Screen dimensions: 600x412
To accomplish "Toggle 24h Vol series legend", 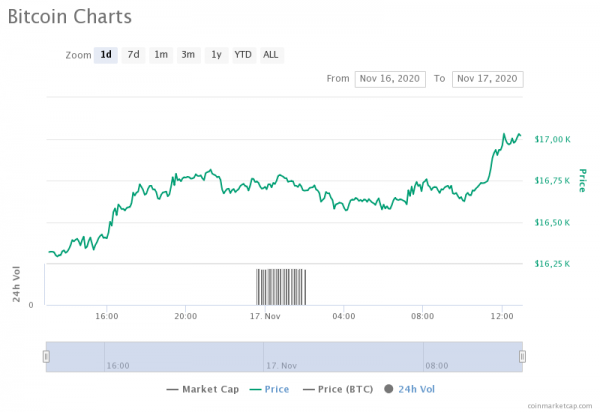I will [x=410, y=389].
